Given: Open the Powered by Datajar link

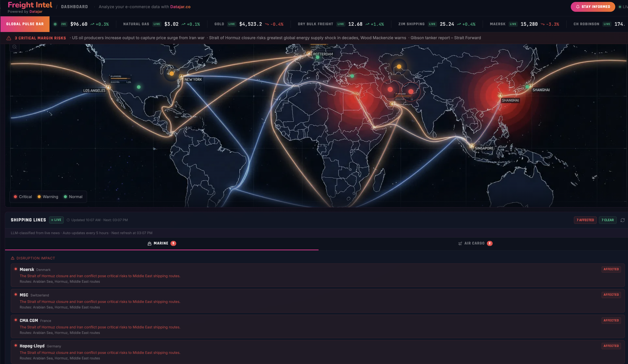Looking at the screenshot, I should point(36,12).
